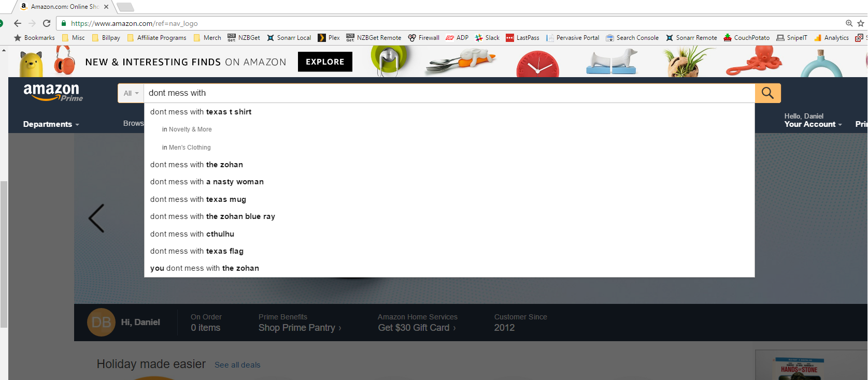This screenshot has width=868, height=380.
Task: Open the ADP bookmark
Action: coord(457,38)
